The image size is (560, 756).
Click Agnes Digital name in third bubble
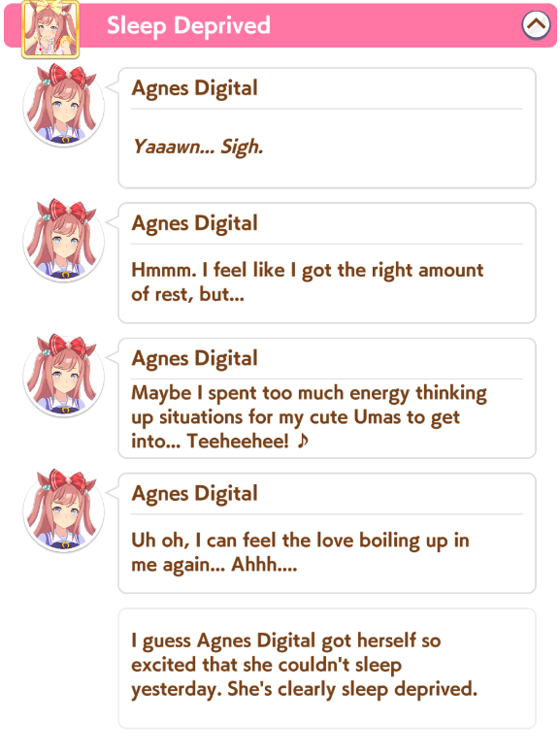coord(194,359)
